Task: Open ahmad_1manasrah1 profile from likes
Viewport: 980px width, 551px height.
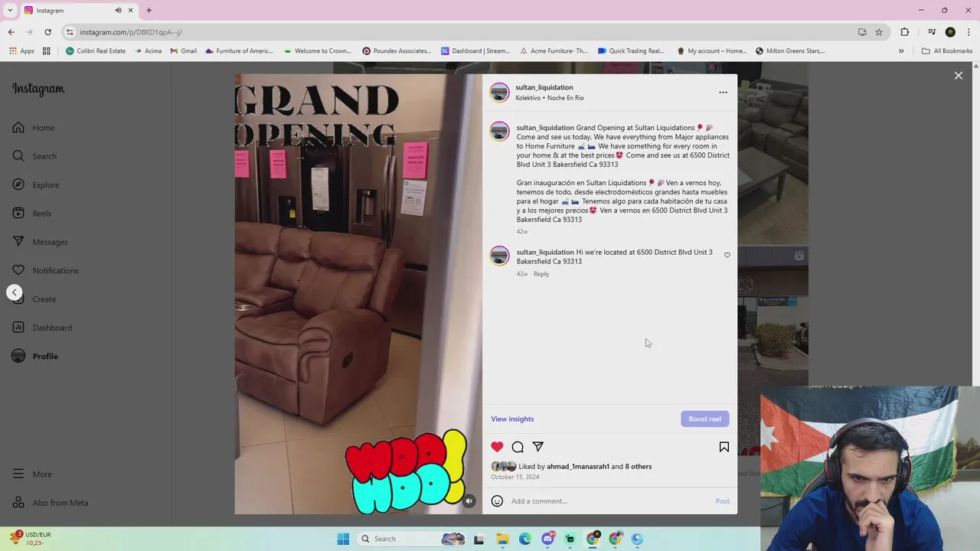Action: tap(578, 467)
